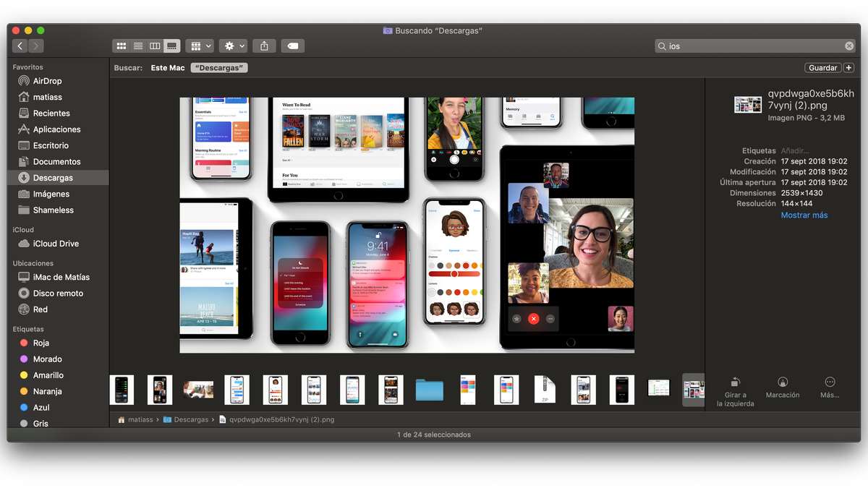Go forward with the right arrow button
The height and width of the screenshot is (488, 868).
pyautogui.click(x=36, y=46)
